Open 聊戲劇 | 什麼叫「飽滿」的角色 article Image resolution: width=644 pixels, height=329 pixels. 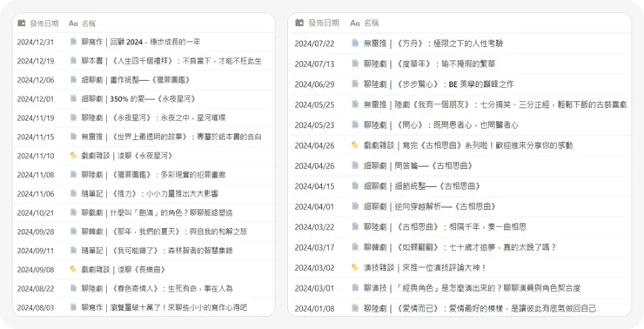click(157, 212)
